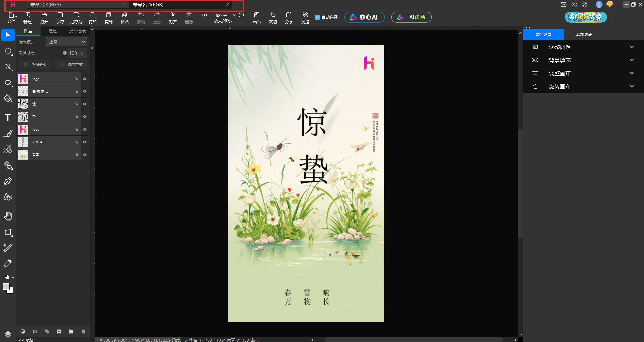Viewport: 644px width, 342px height.
Task: Click the 撤销 undo toolbar icon
Action: 141,17
